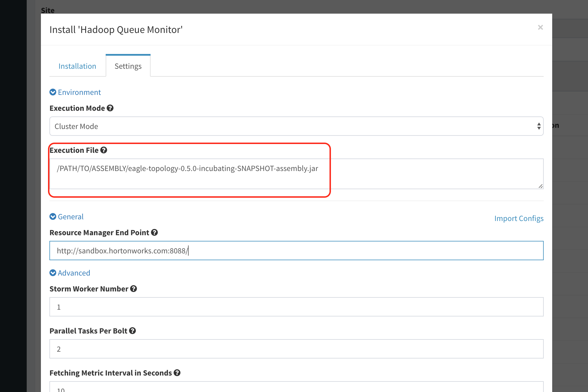The height and width of the screenshot is (392, 588).
Task: Click help icon beside Storm Worker Number
Action: point(134,289)
